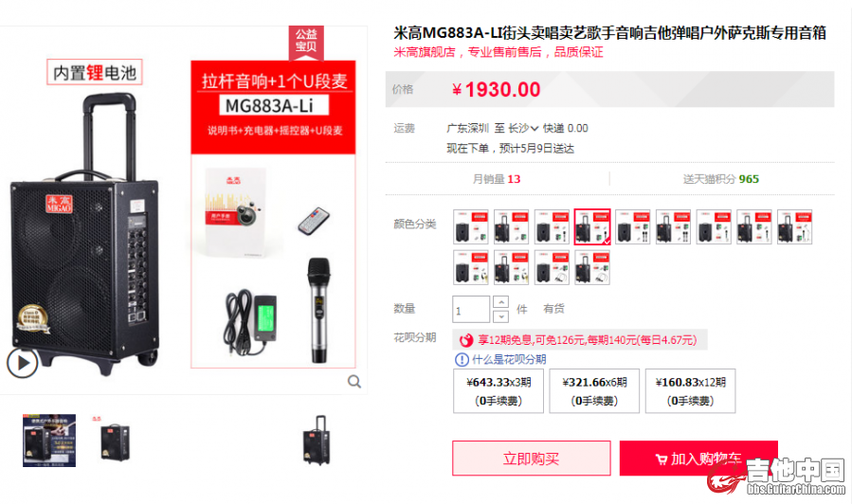Play the product video
The width and height of the screenshot is (852, 504).
[x=22, y=363]
